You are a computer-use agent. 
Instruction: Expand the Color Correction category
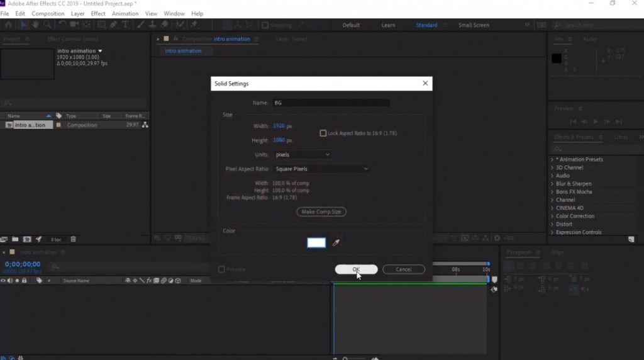tap(552, 216)
